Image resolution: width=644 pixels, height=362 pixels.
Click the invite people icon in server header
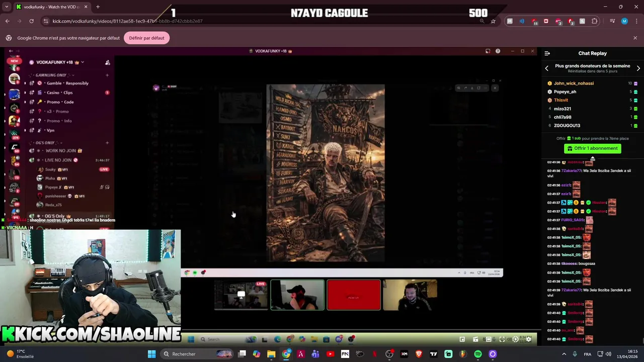pos(107,62)
